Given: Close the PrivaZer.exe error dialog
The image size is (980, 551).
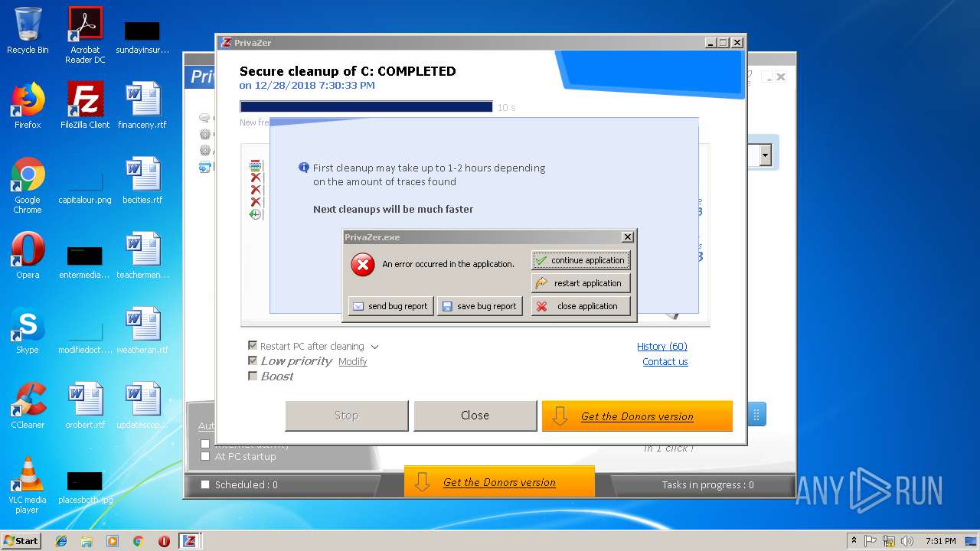Looking at the screenshot, I should coord(628,237).
